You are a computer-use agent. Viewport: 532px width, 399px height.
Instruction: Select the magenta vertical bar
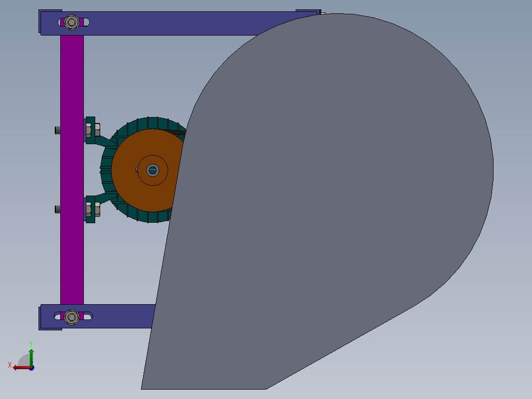72,170
